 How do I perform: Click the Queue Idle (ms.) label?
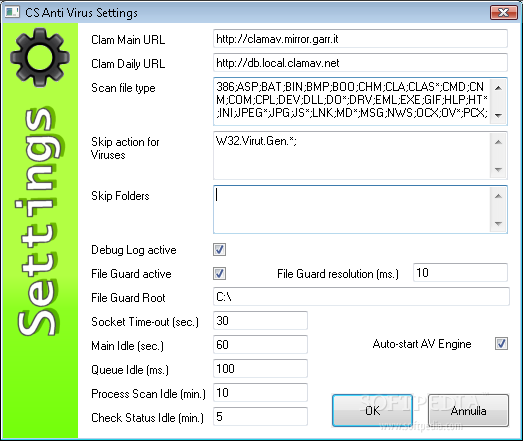pos(130,370)
